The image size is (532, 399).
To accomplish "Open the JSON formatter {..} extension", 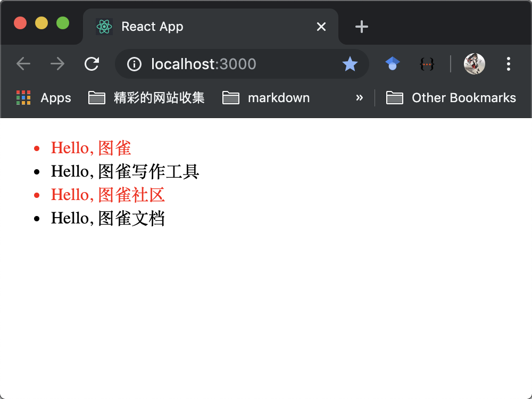I will coord(427,63).
